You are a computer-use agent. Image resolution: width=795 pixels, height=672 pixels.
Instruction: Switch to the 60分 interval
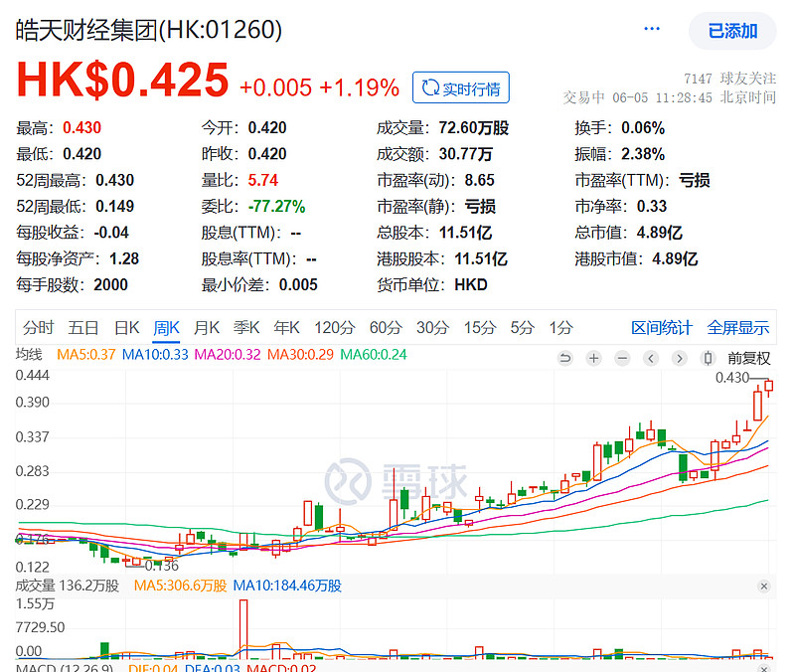pos(386,328)
